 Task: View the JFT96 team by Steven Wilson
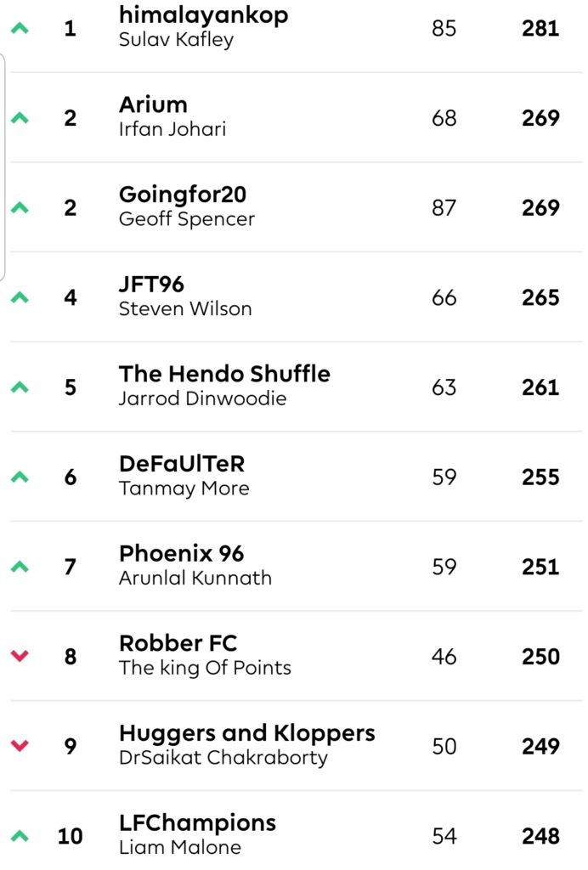click(x=151, y=284)
